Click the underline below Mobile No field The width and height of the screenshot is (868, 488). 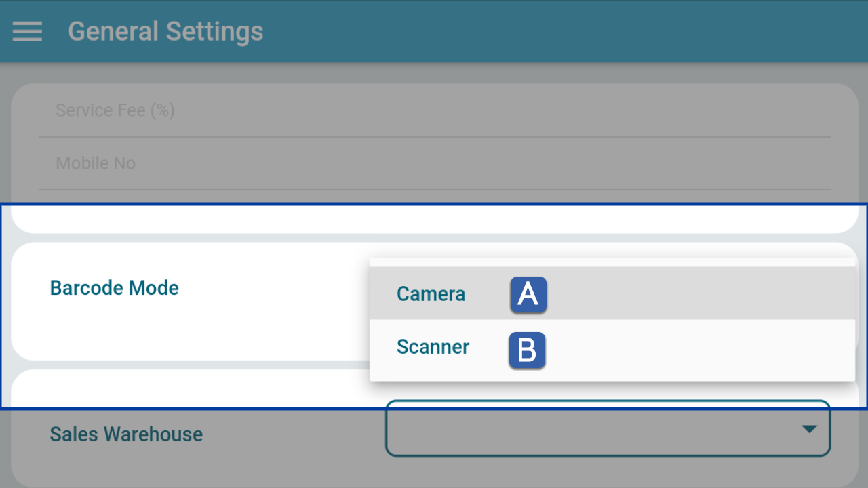pos(435,190)
